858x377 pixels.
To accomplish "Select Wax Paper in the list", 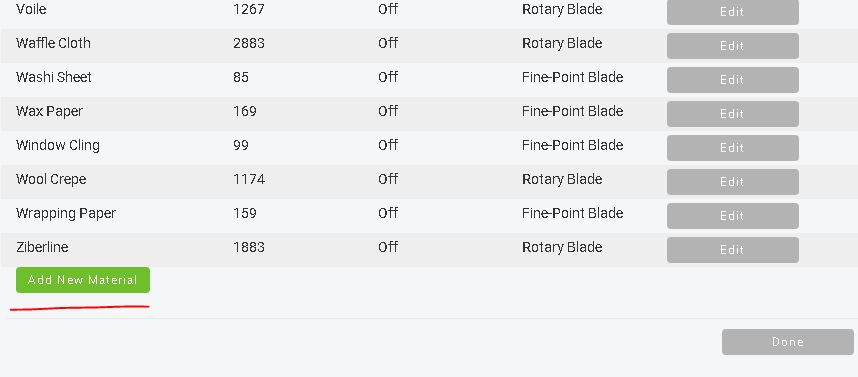I will [x=49, y=112].
